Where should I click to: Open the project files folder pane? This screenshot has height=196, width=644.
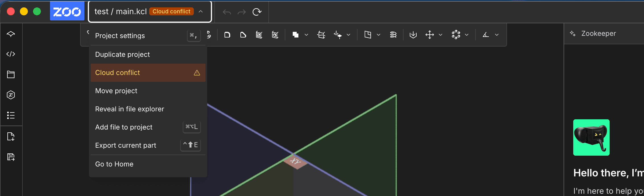pyautogui.click(x=11, y=74)
